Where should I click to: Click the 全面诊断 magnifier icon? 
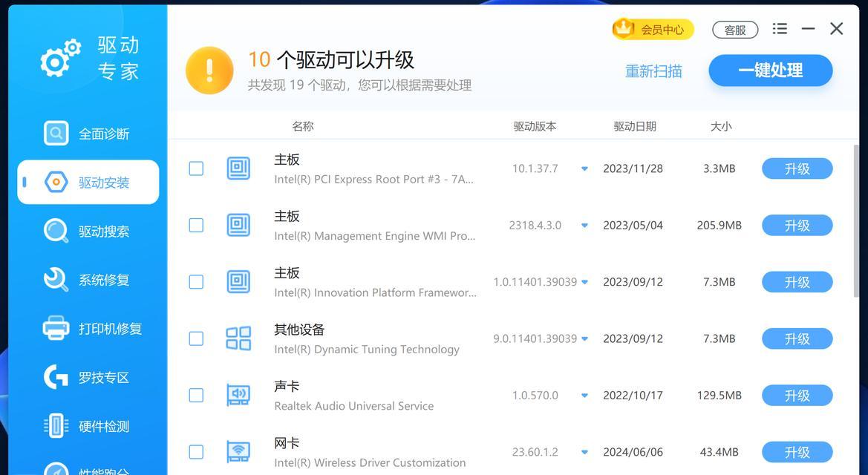click(56, 134)
